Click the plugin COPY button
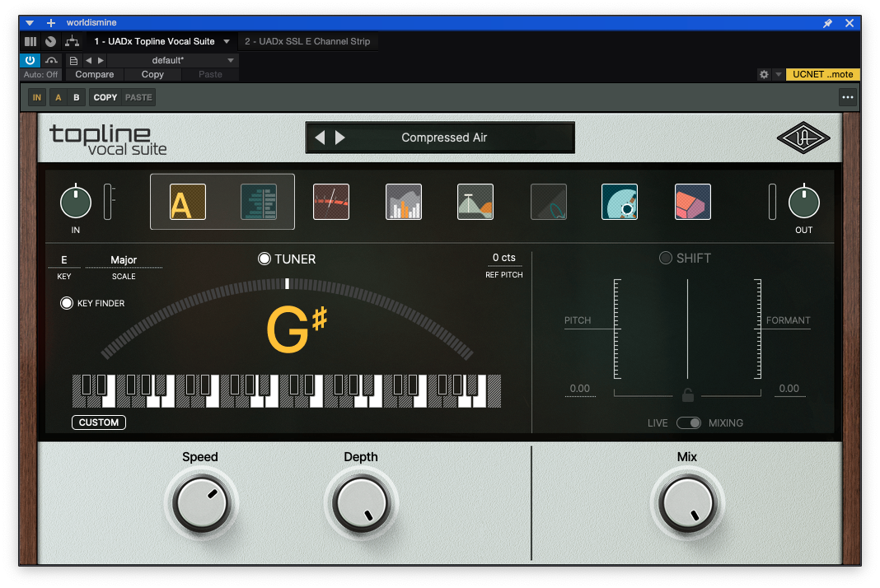 105,97
